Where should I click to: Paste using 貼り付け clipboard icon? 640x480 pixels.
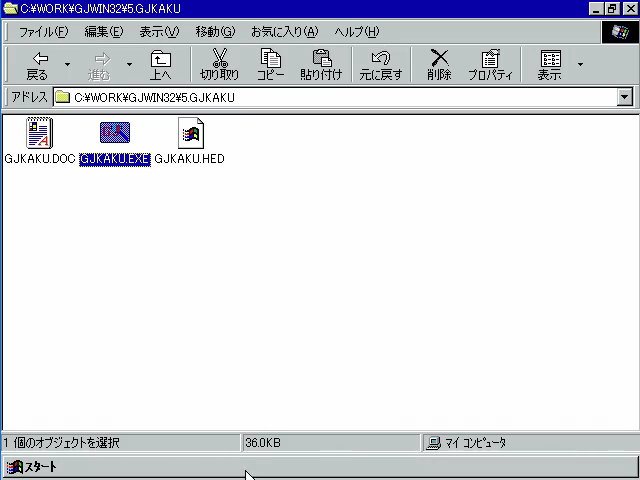click(321, 64)
